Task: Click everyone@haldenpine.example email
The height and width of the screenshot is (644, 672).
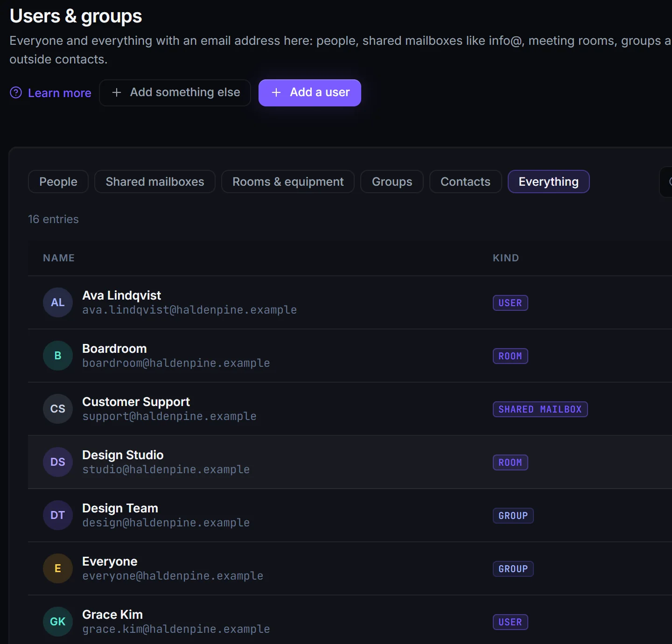Action: click(173, 576)
